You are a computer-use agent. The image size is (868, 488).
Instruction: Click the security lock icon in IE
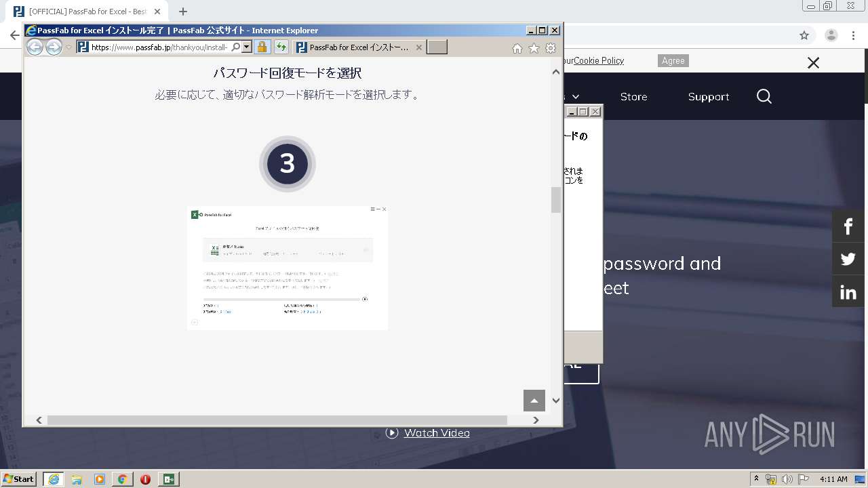pyautogui.click(x=262, y=47)
